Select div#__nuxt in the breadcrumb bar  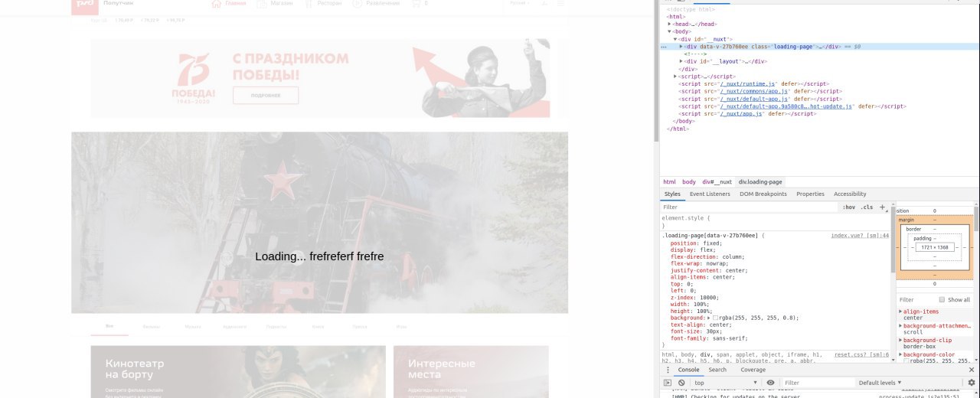[717, 182]
